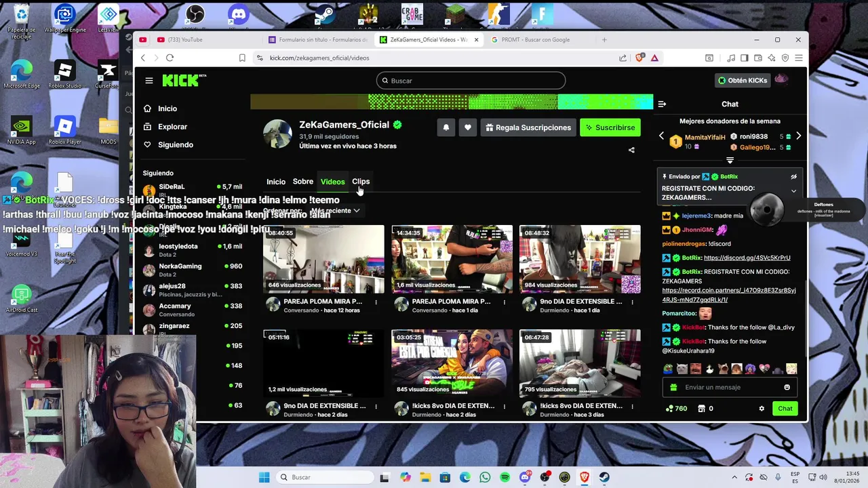
Task: Open the discord.gg link in chat
Action: (747, 258)
